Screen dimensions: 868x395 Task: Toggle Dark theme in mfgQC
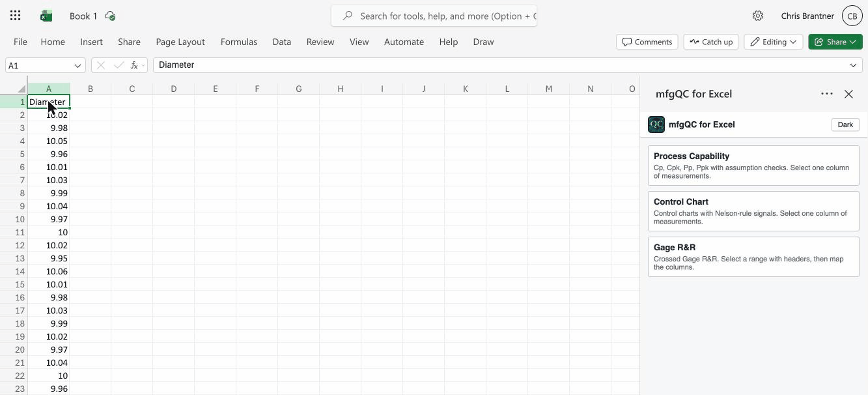point(845,124)
